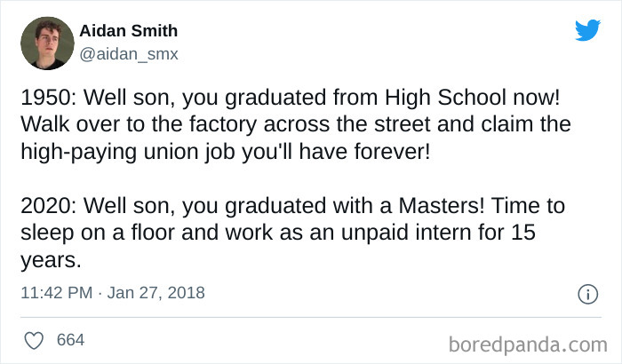Click the 664 likes count

70,340
